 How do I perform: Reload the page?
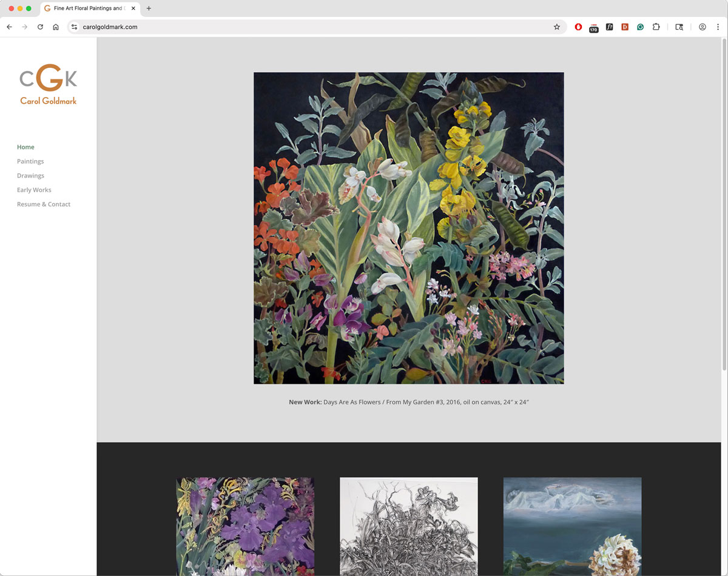pos(40,27)
